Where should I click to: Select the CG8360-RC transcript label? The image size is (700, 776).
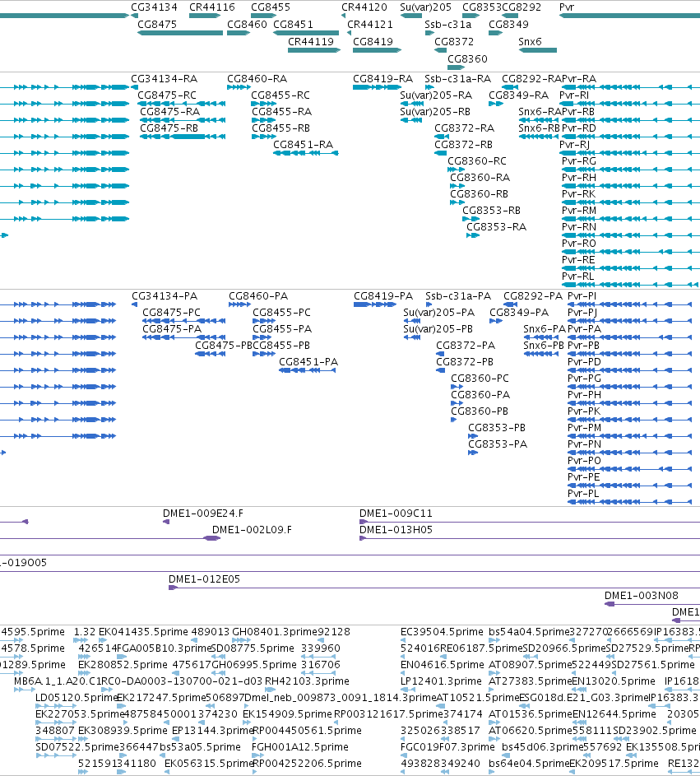[x=477, y=161]
